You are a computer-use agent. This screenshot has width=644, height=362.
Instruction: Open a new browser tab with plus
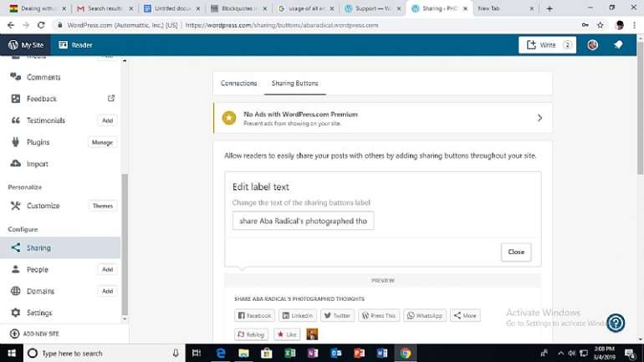(x=549, y=8)
